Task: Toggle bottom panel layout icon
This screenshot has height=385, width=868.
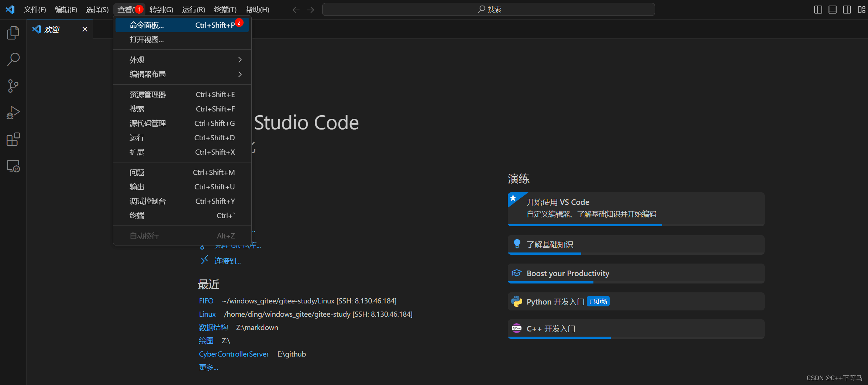Action: [832, 10]
